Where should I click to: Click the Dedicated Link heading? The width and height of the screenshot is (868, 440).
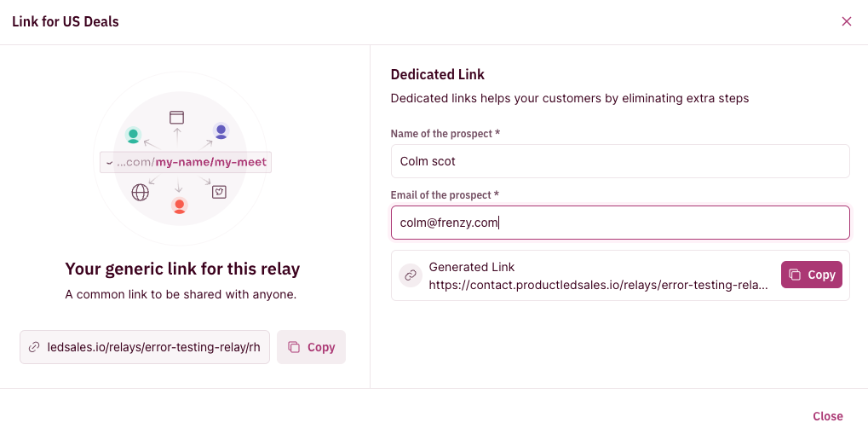tap(437, 75)
